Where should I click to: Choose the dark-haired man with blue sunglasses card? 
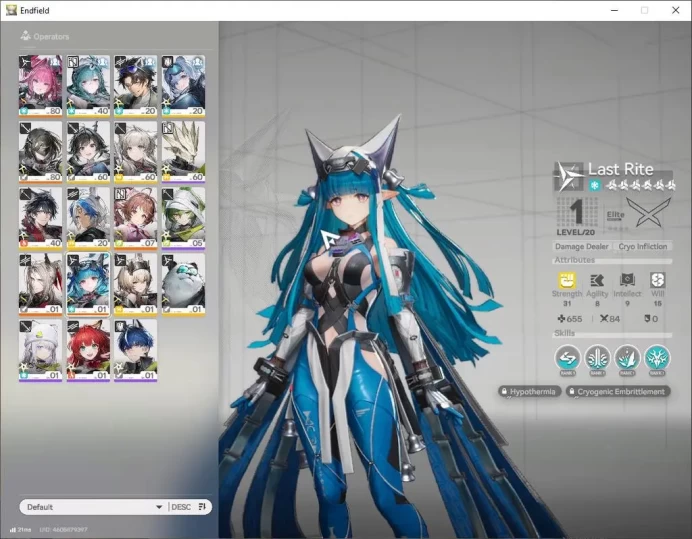135,86
